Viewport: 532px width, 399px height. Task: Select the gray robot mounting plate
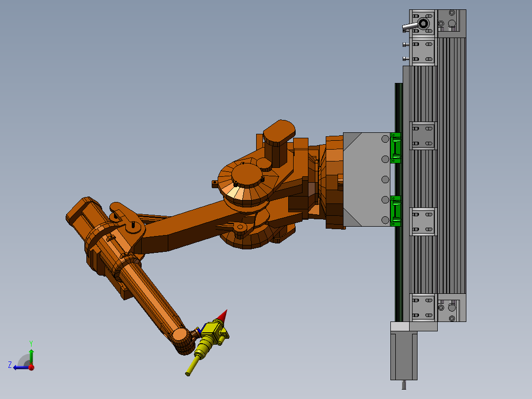pyautogui.click(x=366, y=179)
